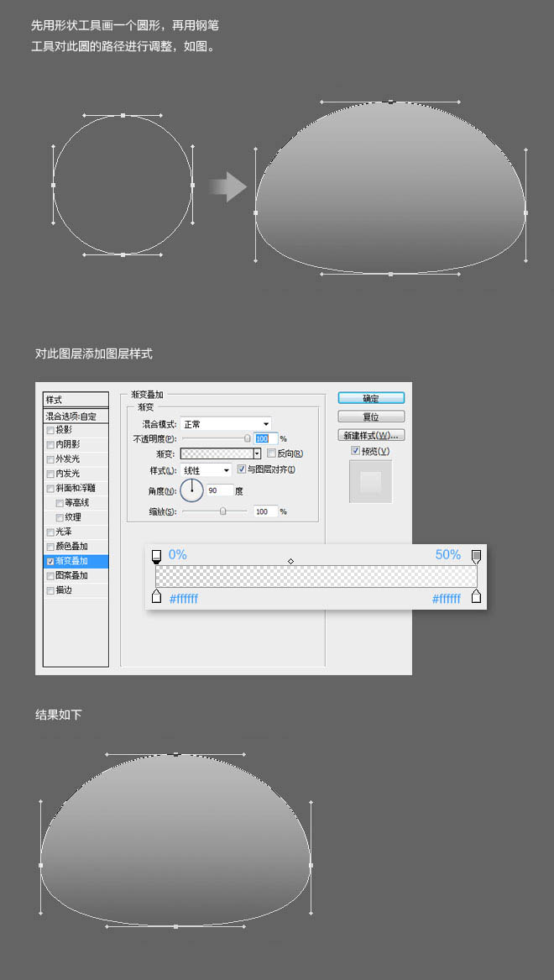Click the scale value field showing 100
This screenshot has height=980, width=554.
(x=265, y=511)
